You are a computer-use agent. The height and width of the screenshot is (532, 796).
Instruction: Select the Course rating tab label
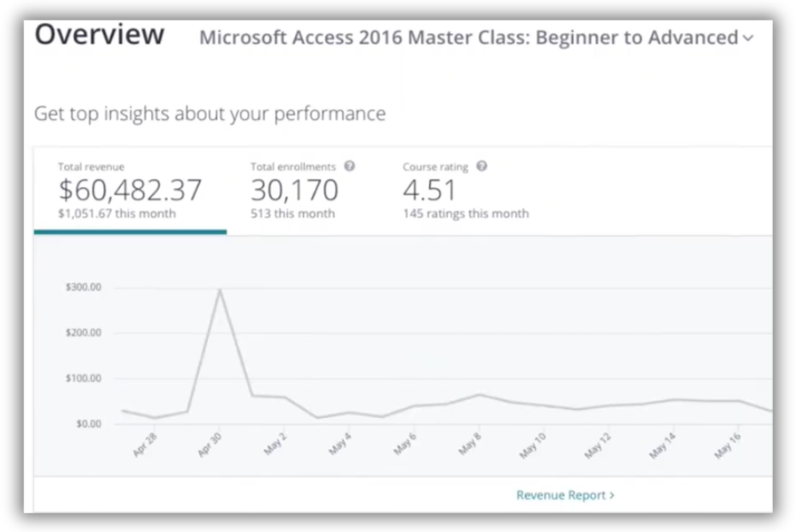coord(435,167)
